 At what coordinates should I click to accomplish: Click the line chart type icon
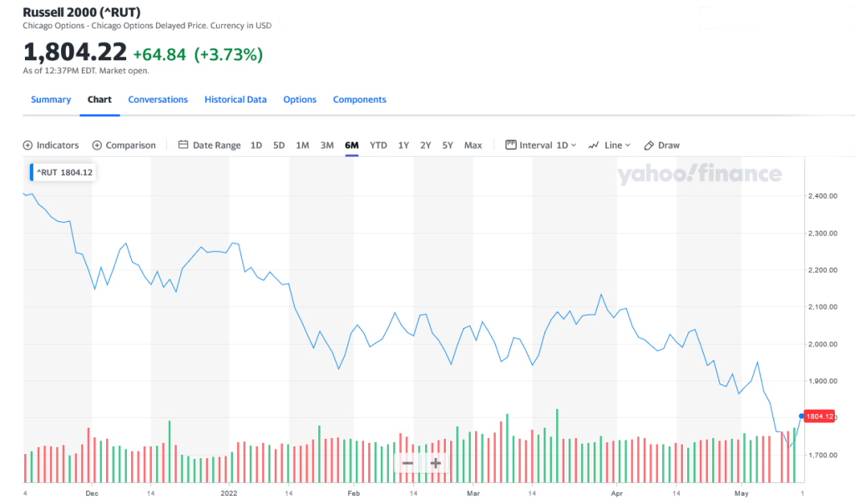(x=594, y=145)
